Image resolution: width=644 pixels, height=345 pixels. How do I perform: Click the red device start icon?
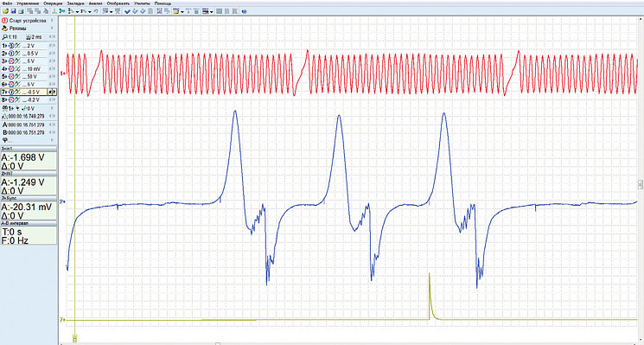point(5,21)
